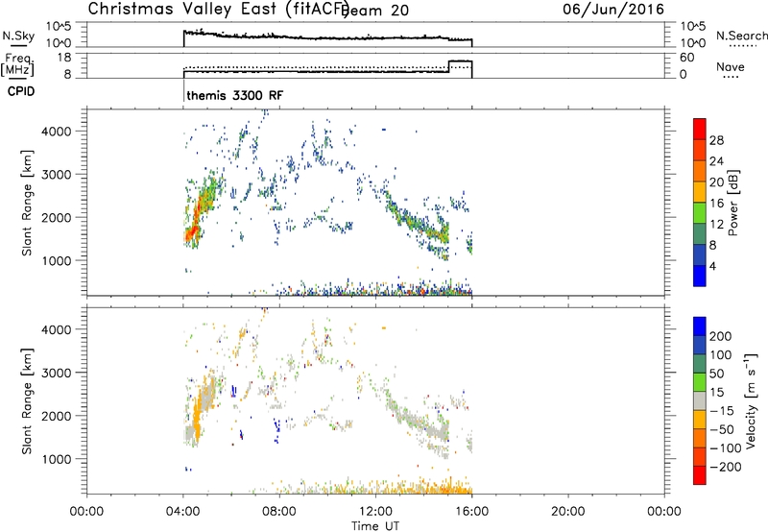Click the green 12 dB segment of the power colorbar
The height and width of the screenshot is (532, 768).
700,212
